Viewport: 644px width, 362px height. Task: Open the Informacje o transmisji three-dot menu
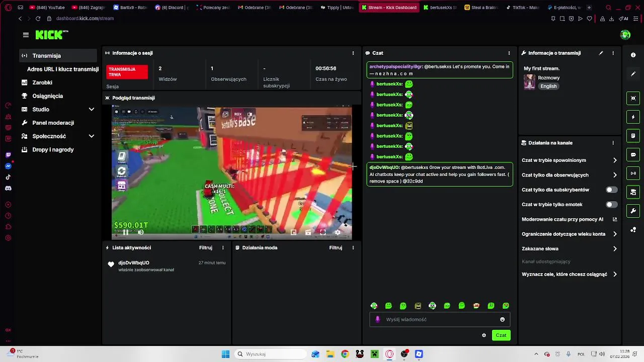613,53
